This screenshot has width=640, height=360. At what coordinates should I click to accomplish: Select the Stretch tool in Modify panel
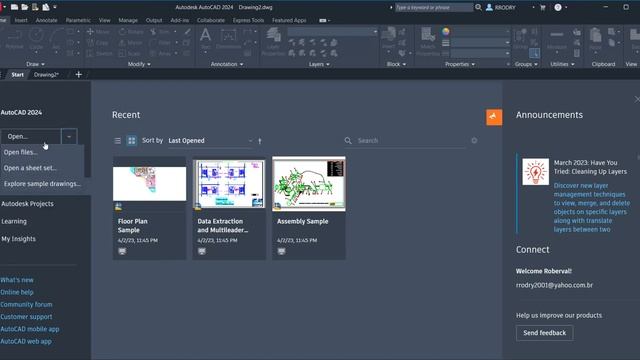click(x=99, y=53)
